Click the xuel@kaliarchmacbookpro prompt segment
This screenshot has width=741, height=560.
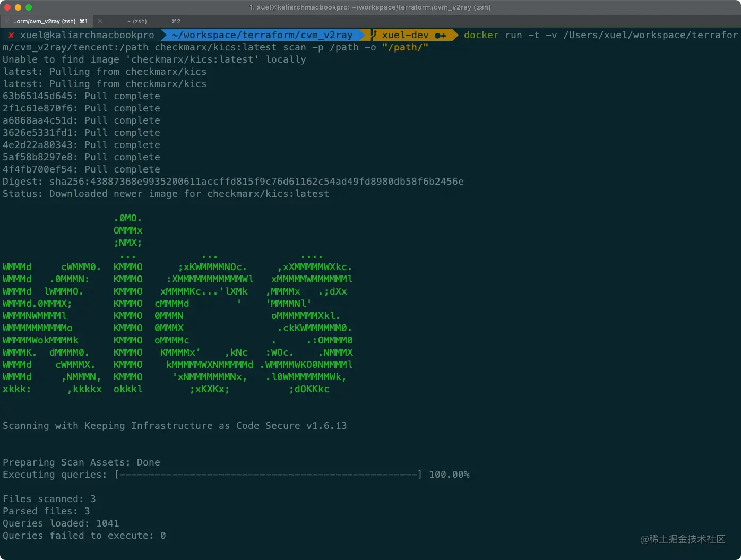click(87, 35)
